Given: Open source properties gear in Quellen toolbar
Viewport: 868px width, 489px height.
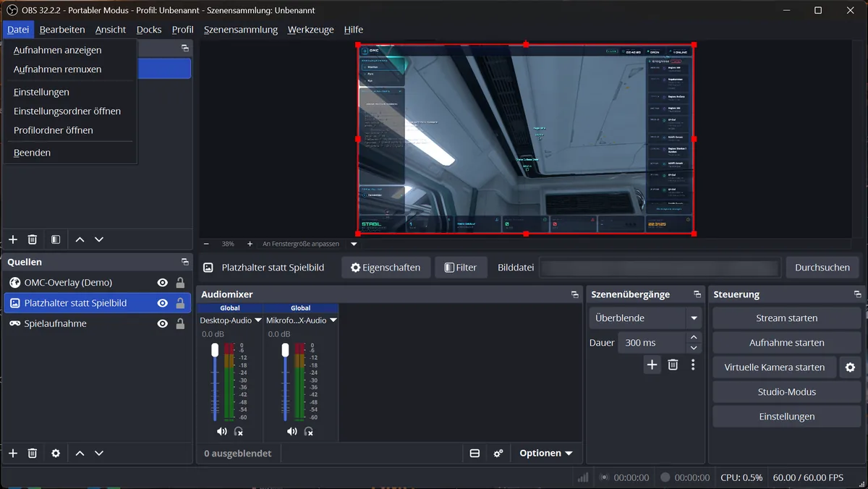Looking at the screenshot, I should (56, 453).
